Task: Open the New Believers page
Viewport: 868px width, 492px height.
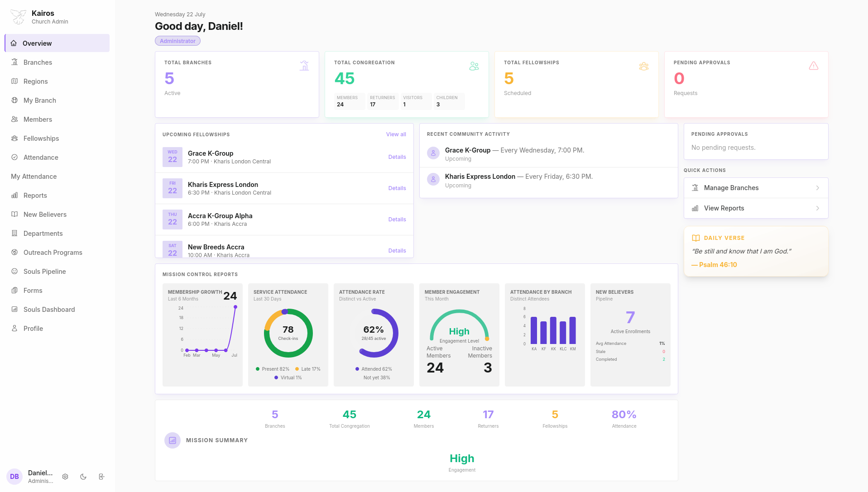Action: [x=57, y=214]
